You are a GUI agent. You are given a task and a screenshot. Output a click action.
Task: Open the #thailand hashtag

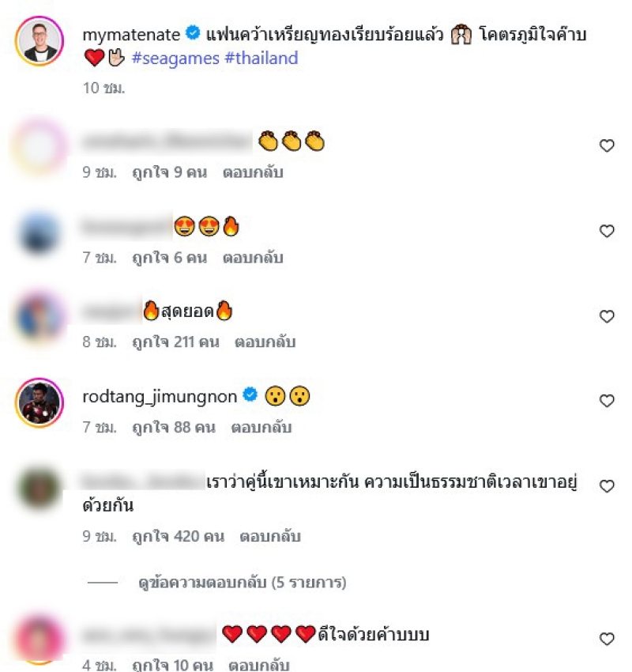pyautogui.click(x=261, y=58)
